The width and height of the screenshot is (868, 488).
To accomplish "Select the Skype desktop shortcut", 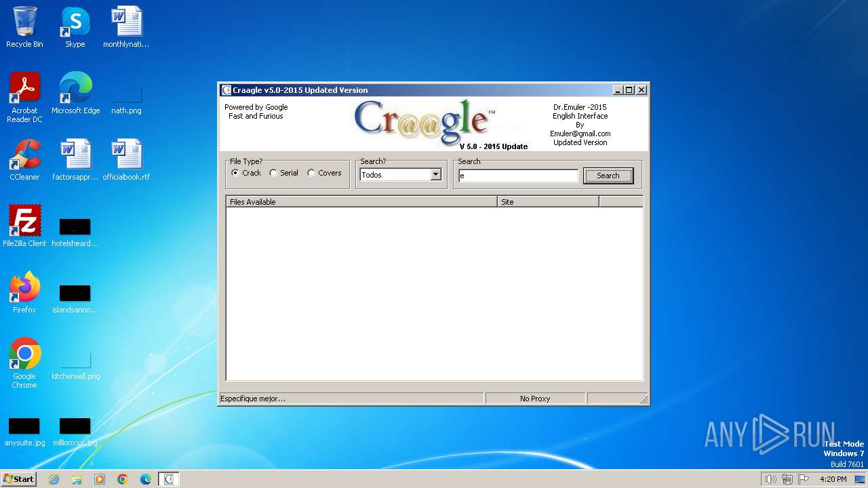I will coord(75,27).
